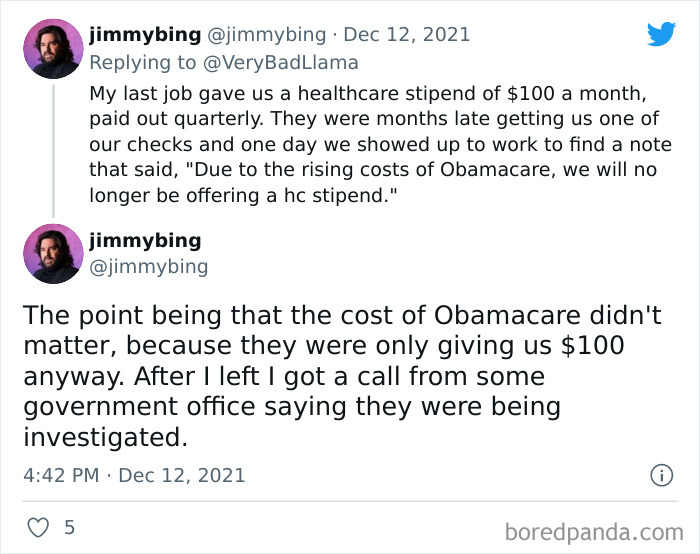The image size is (700, 554).
Task: Click the bold jimmybing name above the main tweet
Action: 144,241
